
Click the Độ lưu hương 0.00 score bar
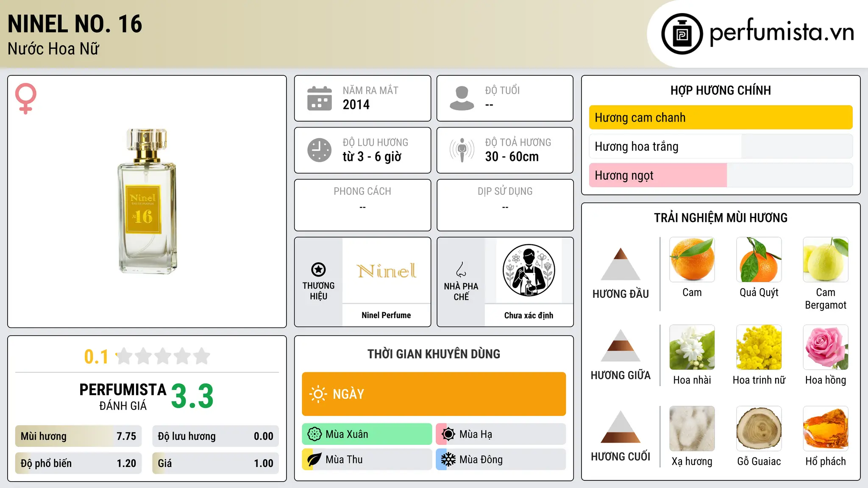215,436
